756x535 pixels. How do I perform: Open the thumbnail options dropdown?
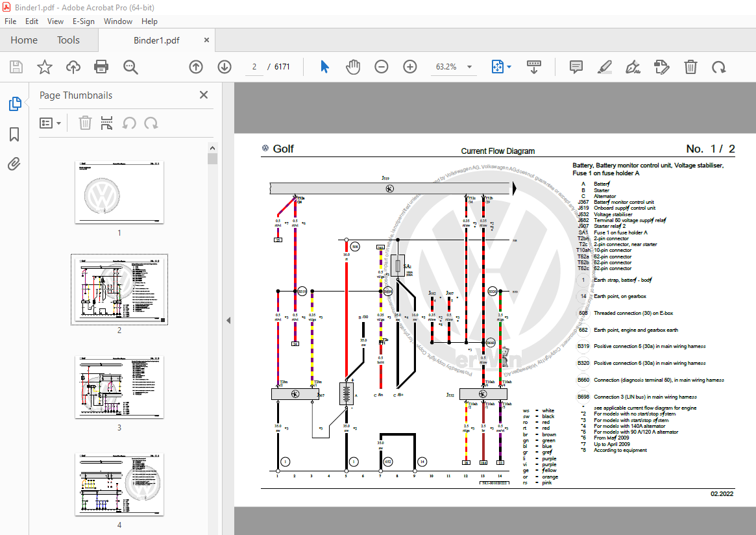[x=50, y=123]
